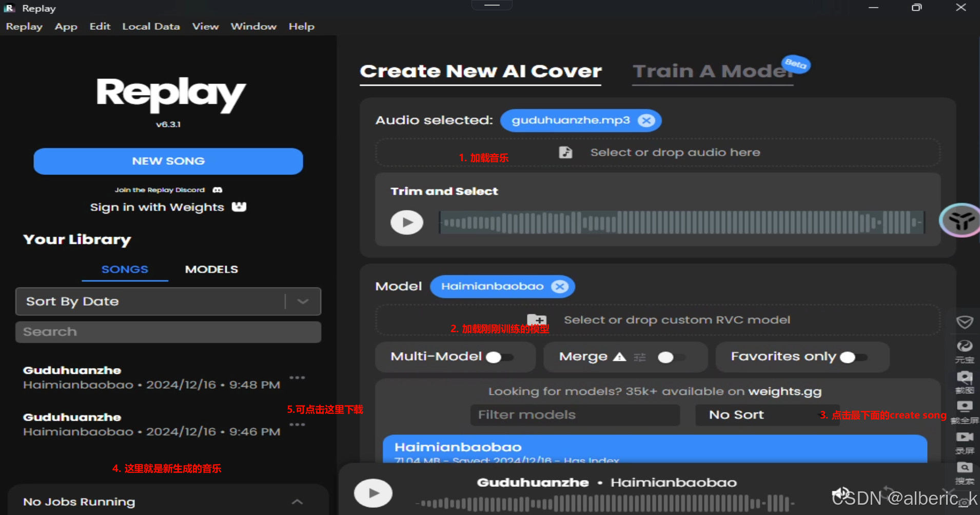The height and width of the screenshot is (515, 980).
Task: Open Guduhuanzhe song from 9:46 PM
Action: click(x=151, y=425)
